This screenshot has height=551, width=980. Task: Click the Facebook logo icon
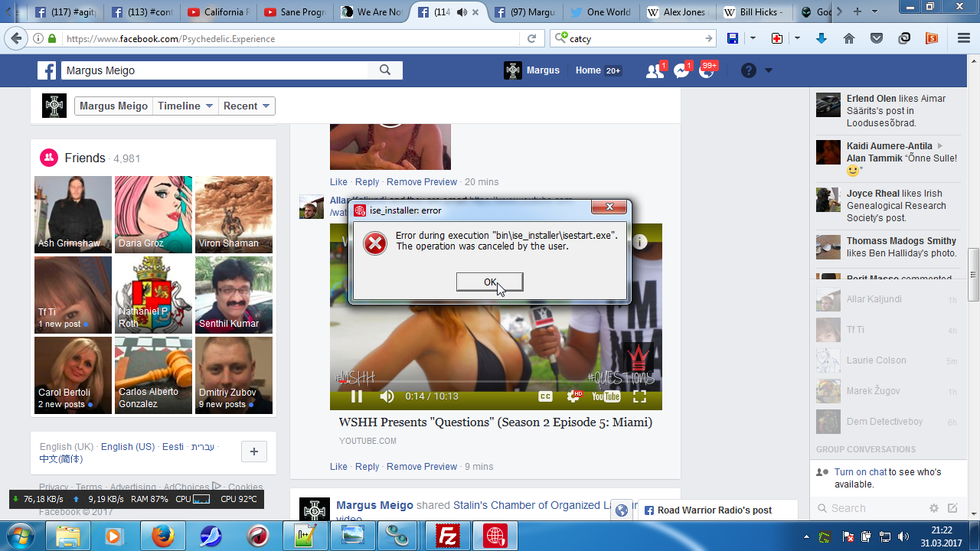(47, 70)
